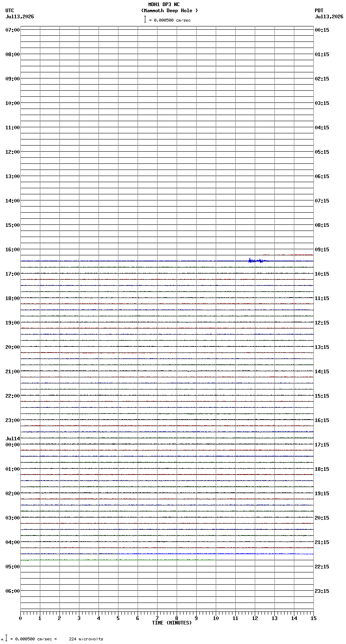This screenshot has height=644, width=346.
Task: Click the scale bar symbol beside the top legend
Action: coord(145,19)
